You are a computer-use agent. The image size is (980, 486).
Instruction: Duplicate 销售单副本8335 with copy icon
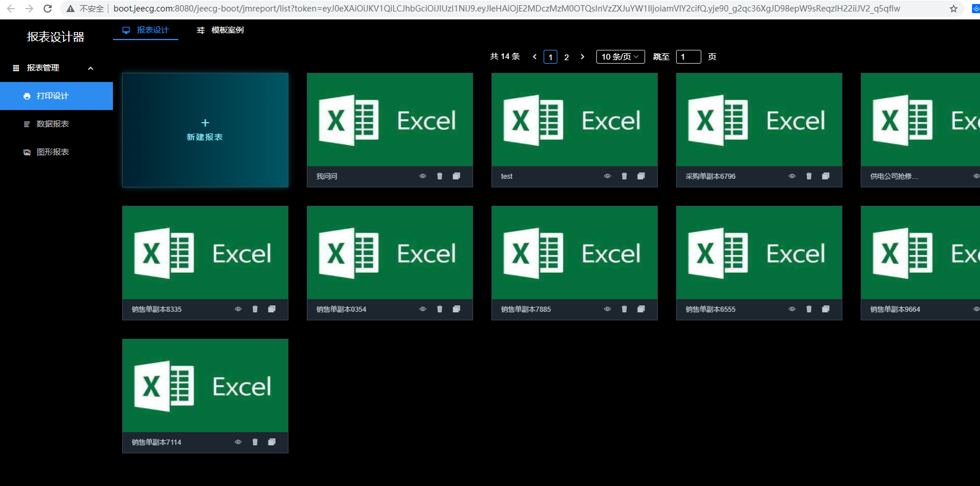pyautogui.click(x=272, y=309)
